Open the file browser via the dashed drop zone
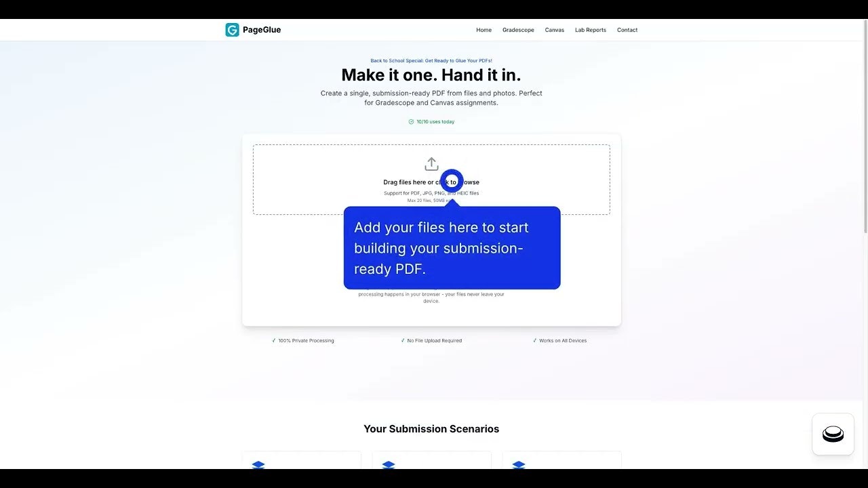 [x=431, y=180]
